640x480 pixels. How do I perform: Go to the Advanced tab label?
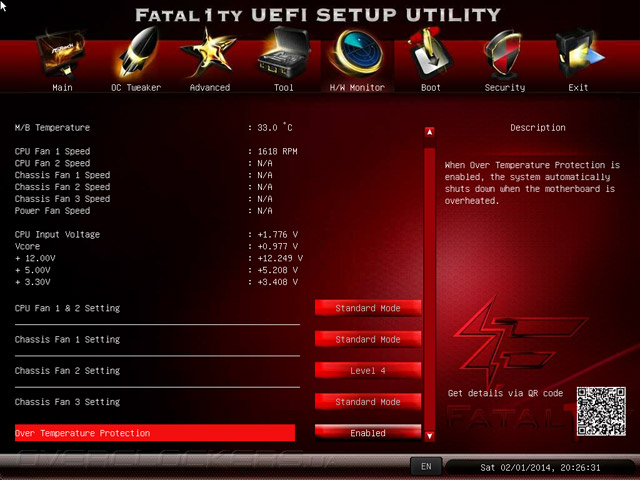[x=210, y=87]
